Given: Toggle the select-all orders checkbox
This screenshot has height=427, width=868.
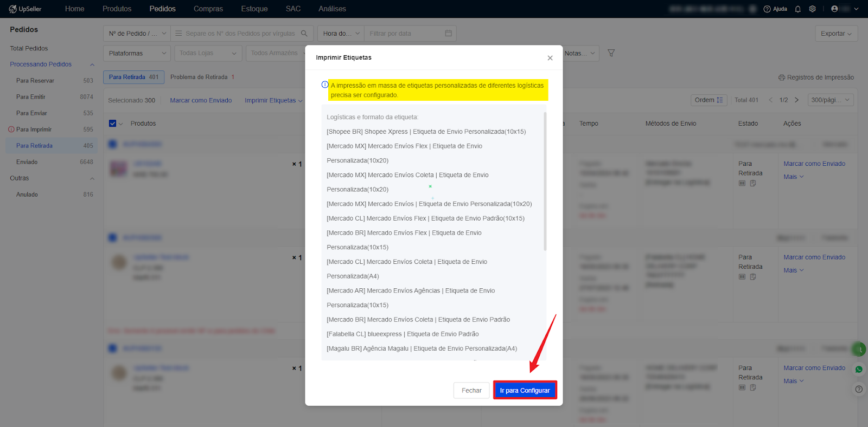Looking at the screenshot, I should (113, 124).
